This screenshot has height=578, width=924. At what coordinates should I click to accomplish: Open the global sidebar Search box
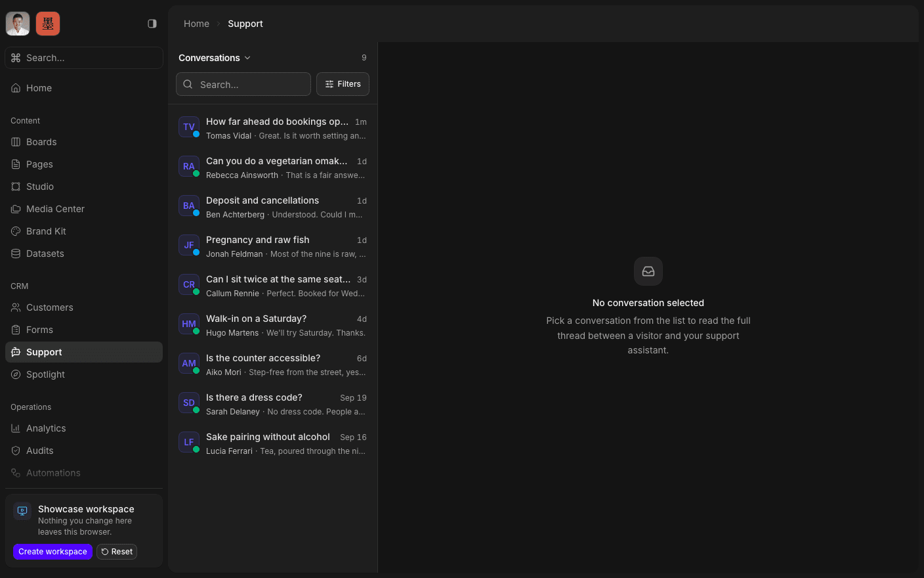pyautogui.click(x=84, y=58)
